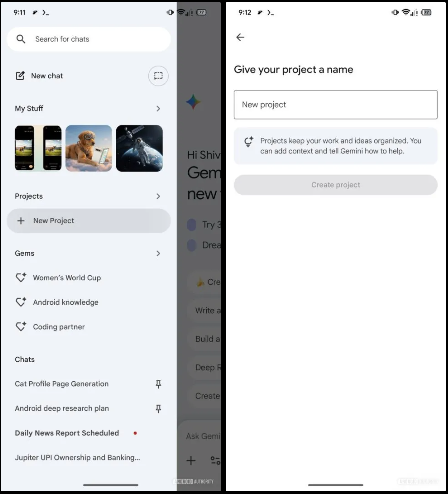Screen dimensions: 448x494
Task: Open temporary chat dashed-bubble icon
Action: [158, 76]
